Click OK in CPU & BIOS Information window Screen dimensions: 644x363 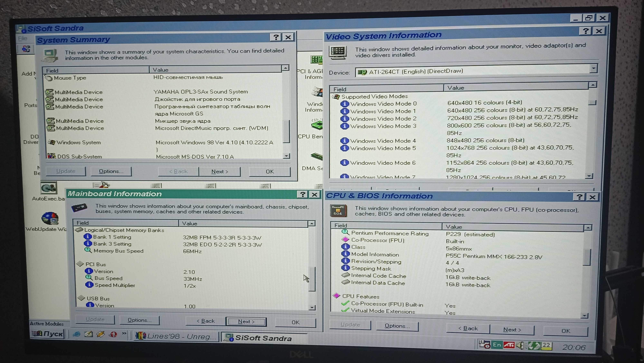(566, 331)
